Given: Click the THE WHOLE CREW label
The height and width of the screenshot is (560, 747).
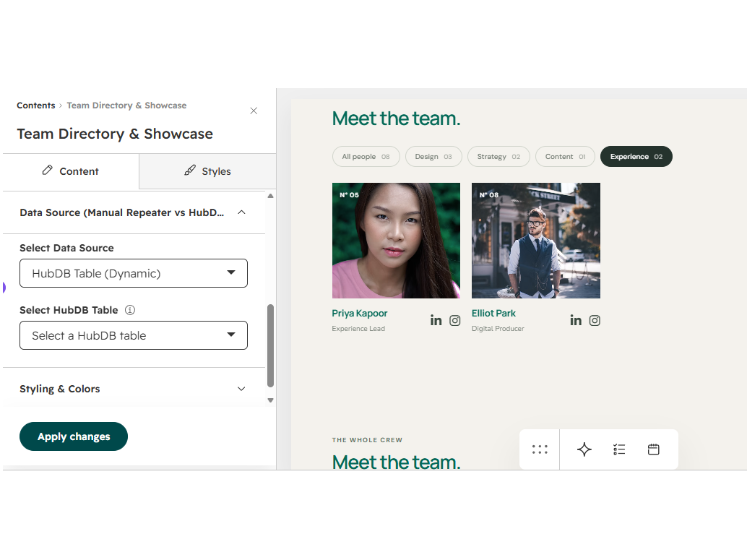Looking at the screenshot, I should pos(367,440).
